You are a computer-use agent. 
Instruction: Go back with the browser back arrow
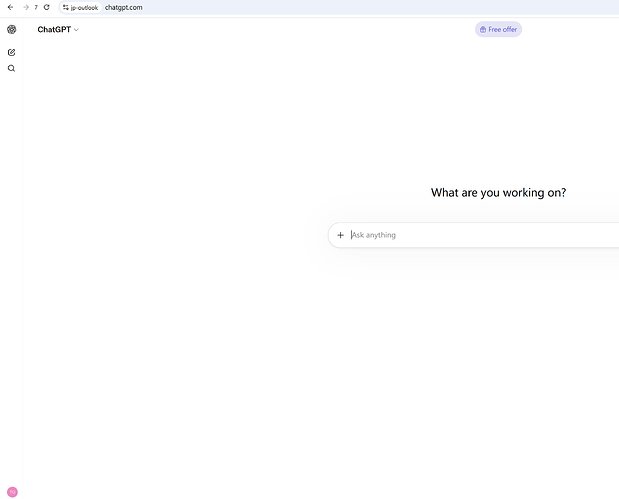[11, 7]
